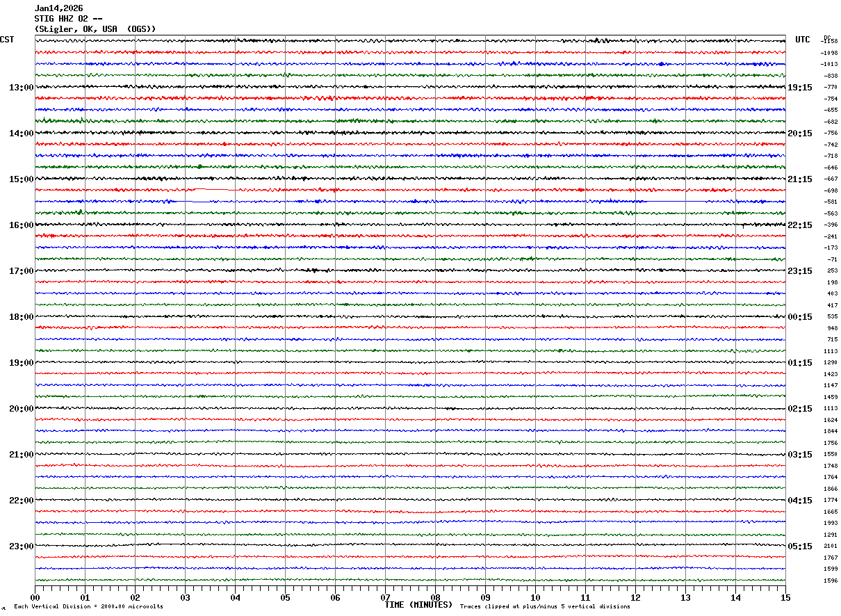This screenshot has width=841, height=616.
Task: Select the 13:00 CST time label
Action: [21, 88]
